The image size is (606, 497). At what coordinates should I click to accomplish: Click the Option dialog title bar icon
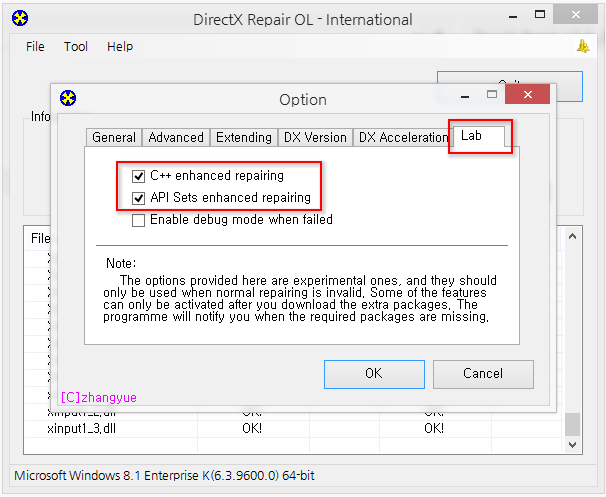coord(68,98)
